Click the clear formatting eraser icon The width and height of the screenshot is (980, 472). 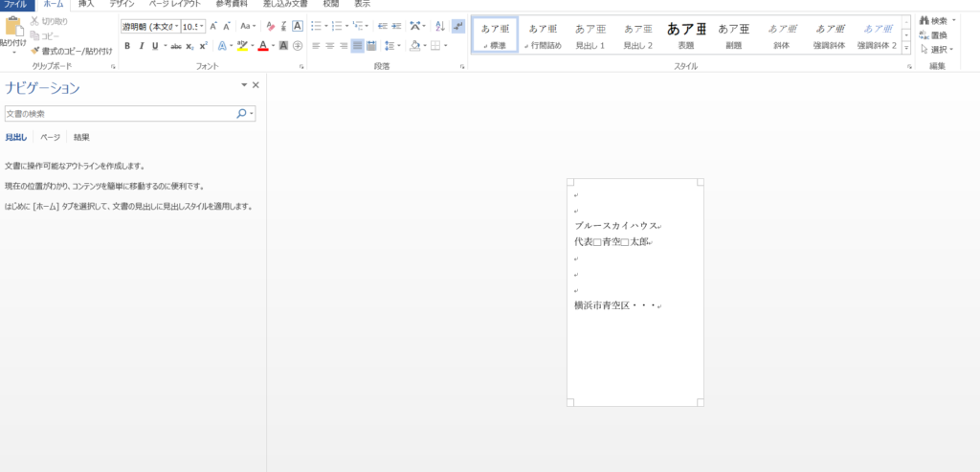(271, 26)
